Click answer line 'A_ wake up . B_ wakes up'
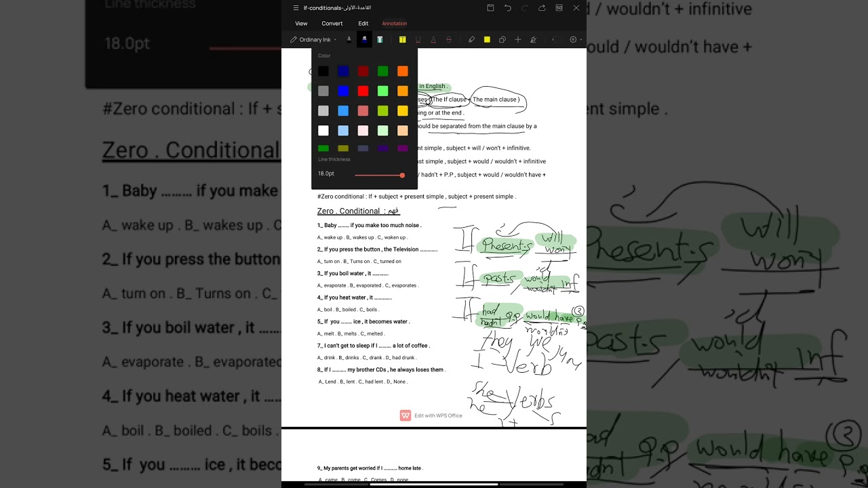The width and height of the screenshot is (868, 488). [x=362, y=237]
